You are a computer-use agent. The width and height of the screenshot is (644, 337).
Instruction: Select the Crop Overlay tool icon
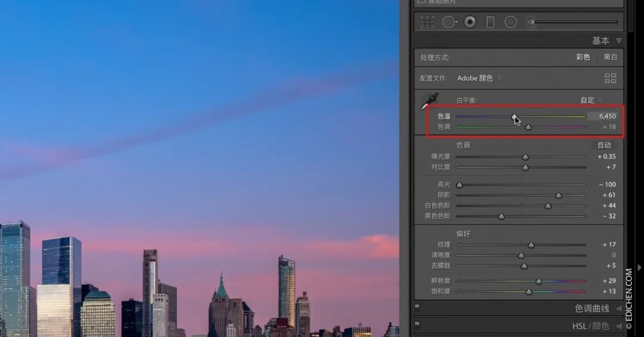(x=428, y=22)
